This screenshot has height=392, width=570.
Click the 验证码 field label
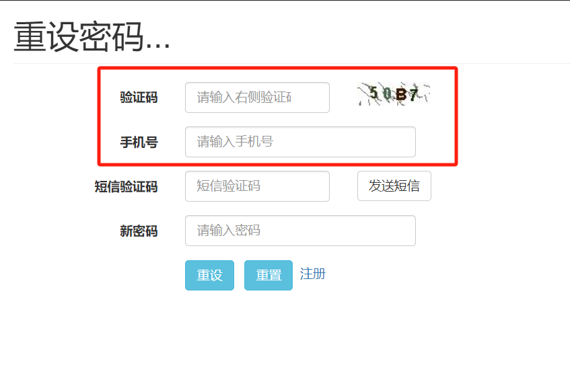tap(139, 97)
